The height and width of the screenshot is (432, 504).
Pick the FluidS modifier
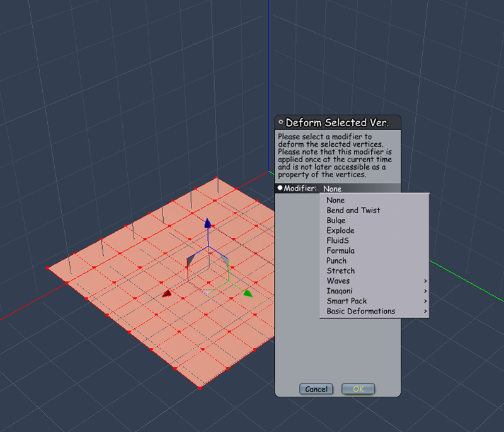(x=374, y=241)
